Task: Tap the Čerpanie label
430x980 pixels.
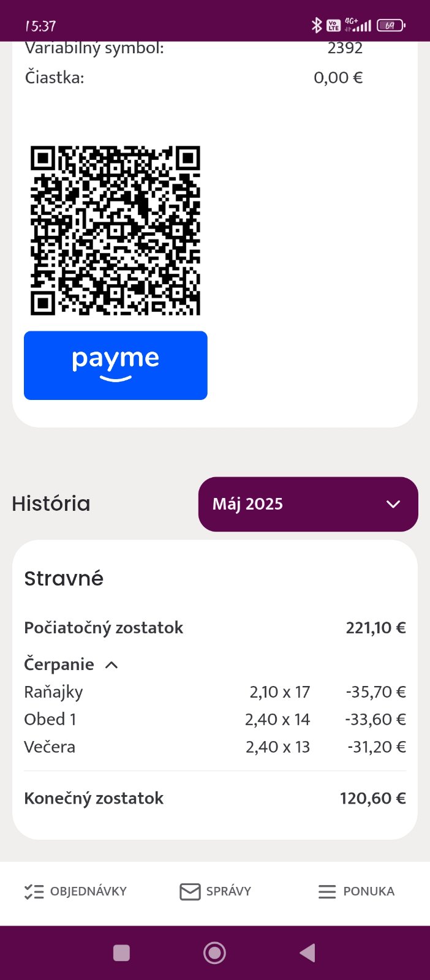Action: click(x=59, y=665)
